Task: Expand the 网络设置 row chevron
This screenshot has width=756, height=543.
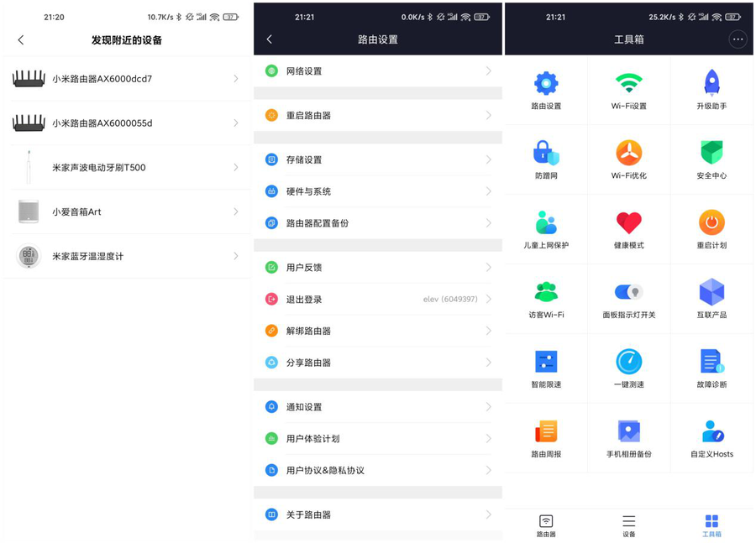Action: (x=488, y=71)
